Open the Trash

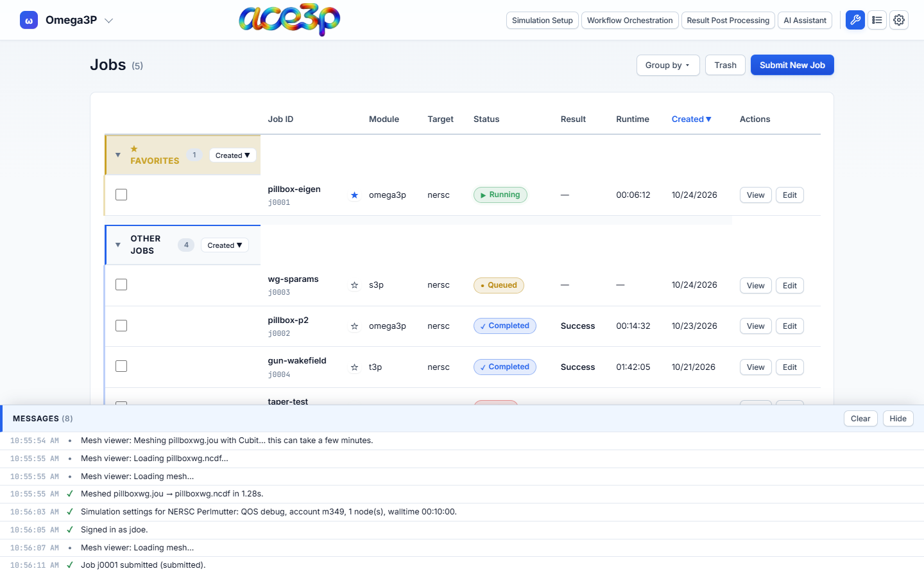pos(726,65)
